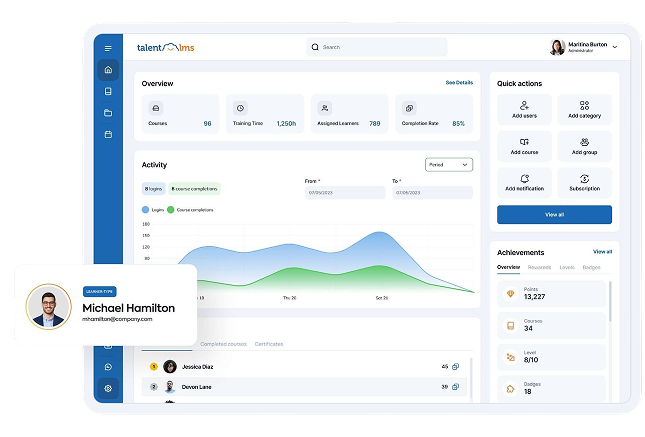Click the Michael Hamilton name
The image size is (645, 437).
coord(128,308)
